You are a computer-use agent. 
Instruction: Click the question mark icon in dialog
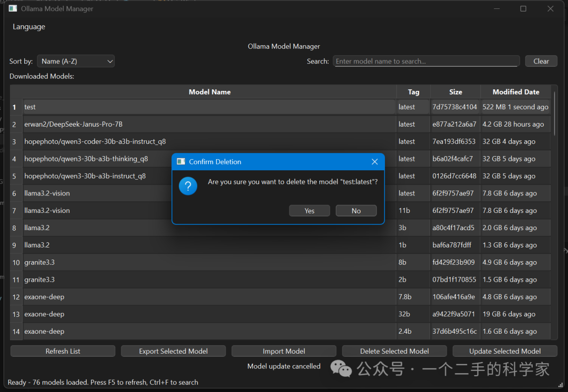(x=188, y=186)
